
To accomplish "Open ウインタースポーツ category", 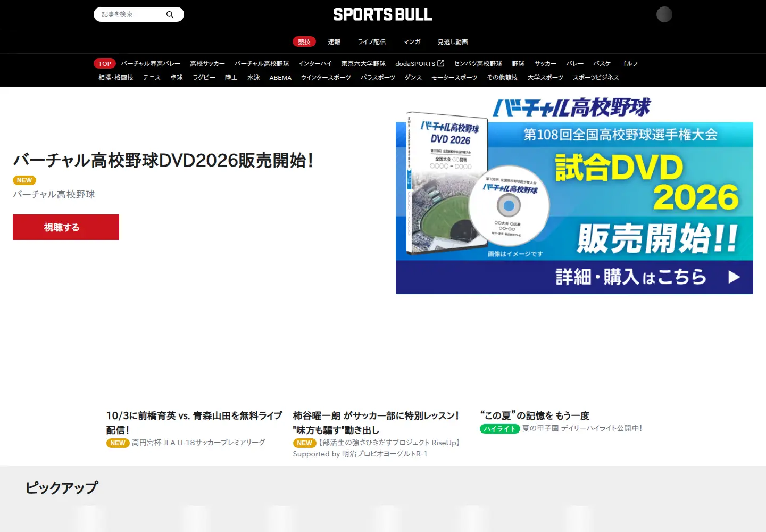I will [326, 77].
